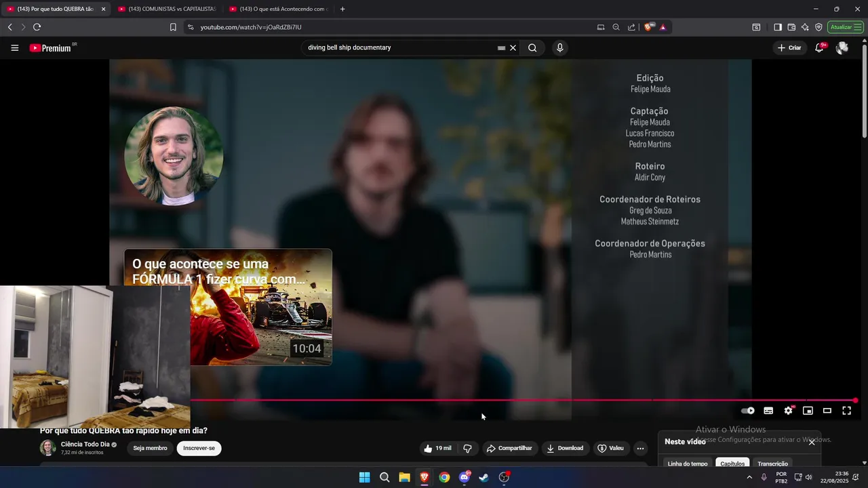The width and height of the screenshot is (868, 488).
Task: Switch to theater mode
Action: click(x=827, y=411)
